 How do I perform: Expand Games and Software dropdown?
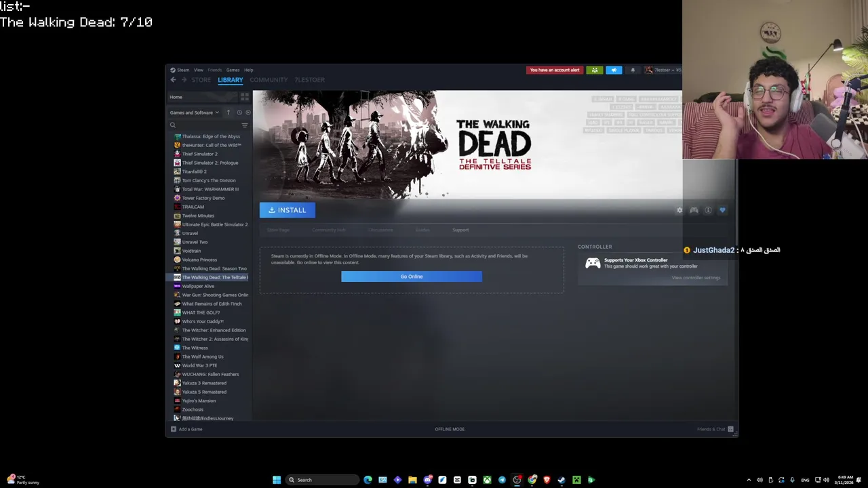pos(194,113)
